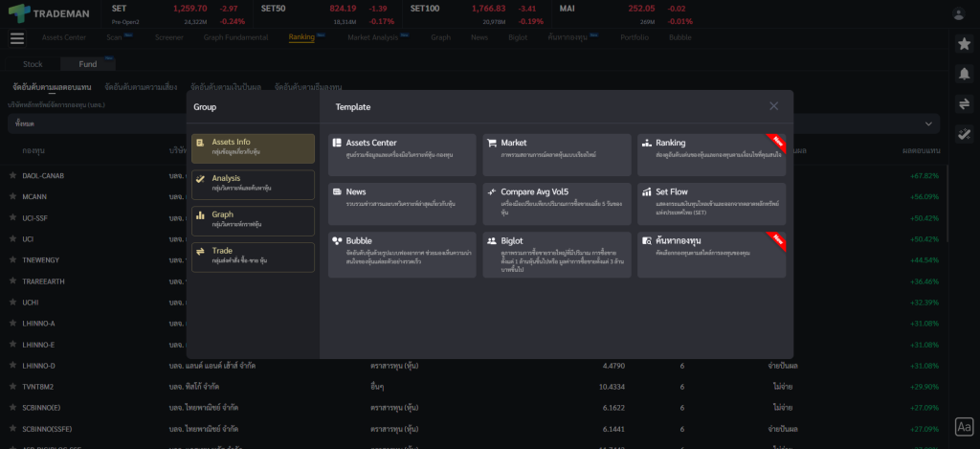980x449 pixels.
Task: Select the Assets Info group
Action: point(253,148)
